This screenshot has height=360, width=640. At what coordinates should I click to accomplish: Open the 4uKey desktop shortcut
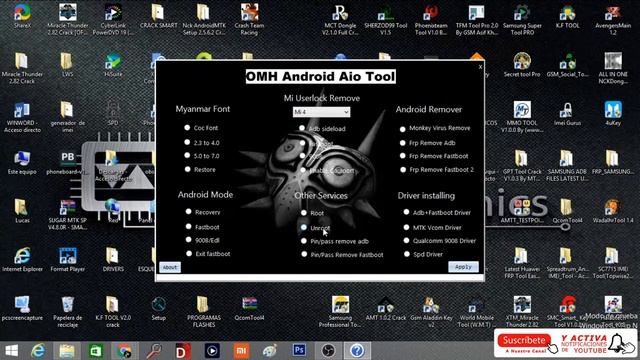click(613, 113)
